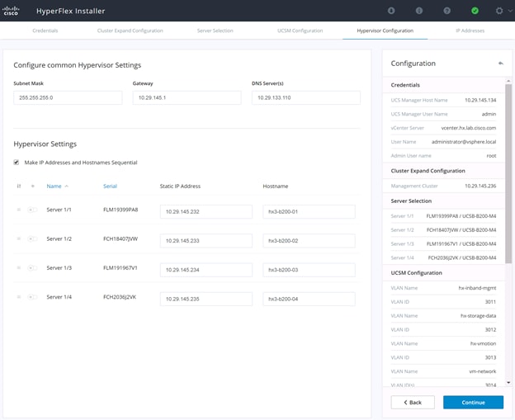Click Server Selection section in side panel

pyautogui.click(x=411, y=201)
